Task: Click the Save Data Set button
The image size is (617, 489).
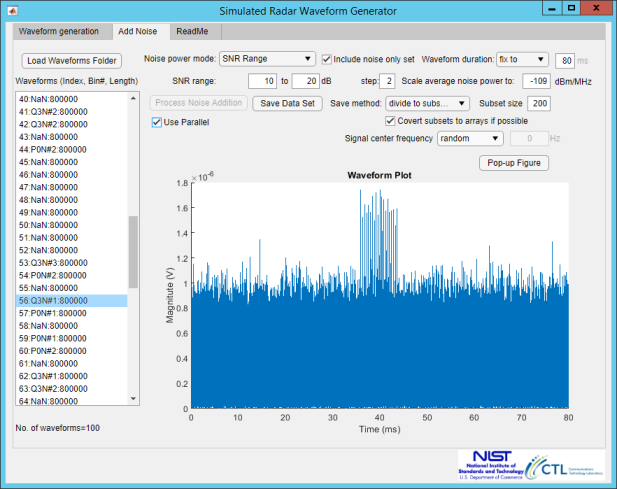Action: pos(287,103)
